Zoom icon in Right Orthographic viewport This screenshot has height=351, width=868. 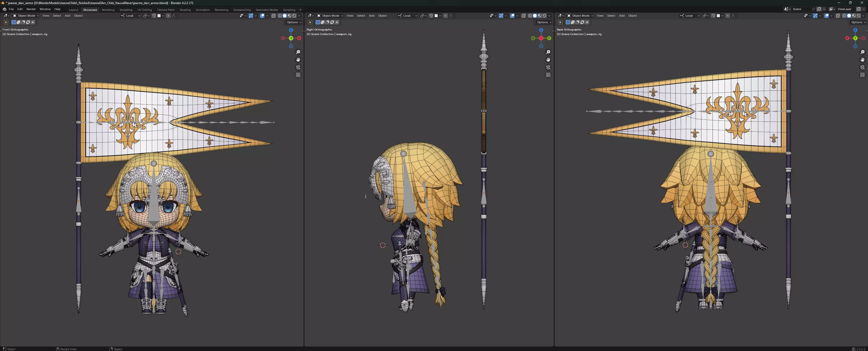[x=548, y=52]
